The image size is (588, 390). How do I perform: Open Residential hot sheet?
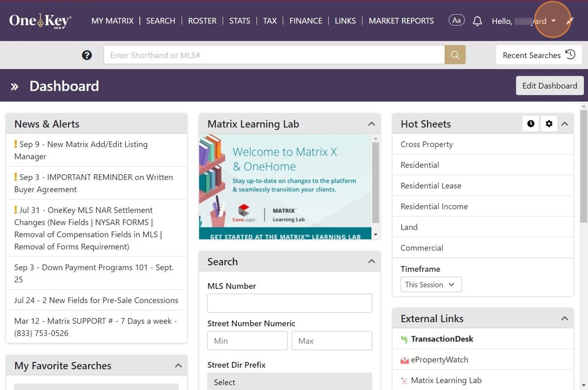482,165
